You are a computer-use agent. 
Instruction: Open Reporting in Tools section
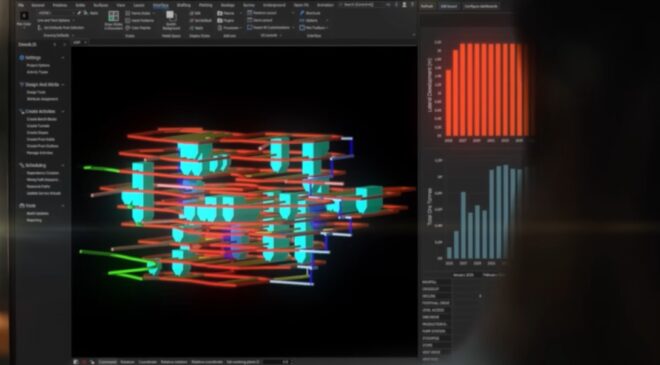click(34, 220)
